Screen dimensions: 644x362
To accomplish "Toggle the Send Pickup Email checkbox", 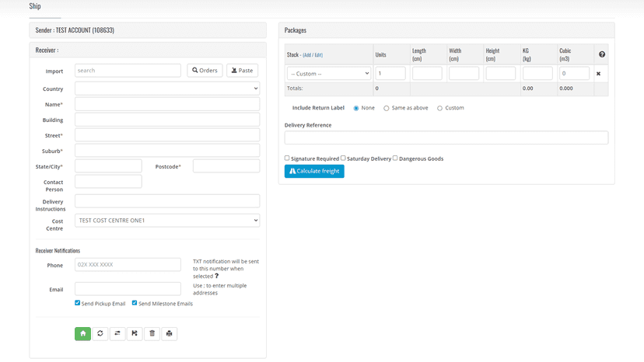I will pyautogui.click(x=77, y=303).
